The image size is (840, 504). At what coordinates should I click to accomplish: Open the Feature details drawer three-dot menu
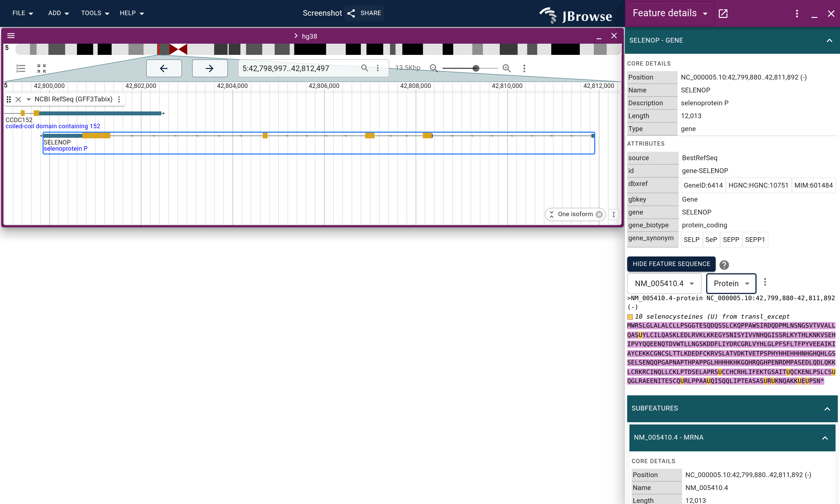coord(797,13)
